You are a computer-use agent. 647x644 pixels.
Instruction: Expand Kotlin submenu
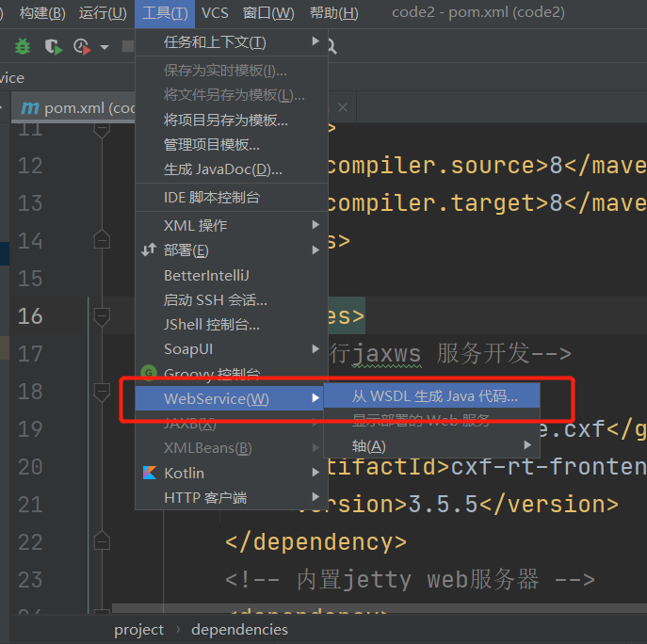point(232,473)
